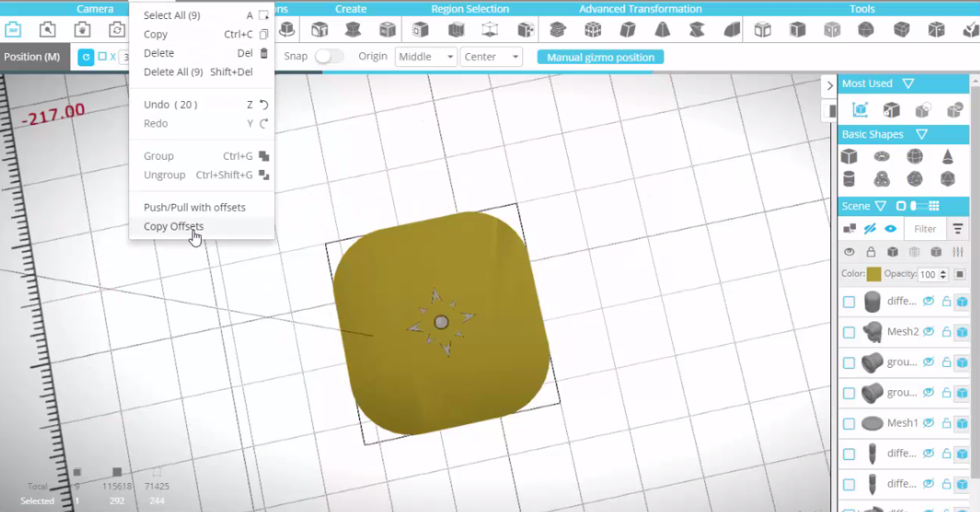Click the Manual gizmo position button
The image size is (980, 512).
pyautogui.click(x=600, y=57)
